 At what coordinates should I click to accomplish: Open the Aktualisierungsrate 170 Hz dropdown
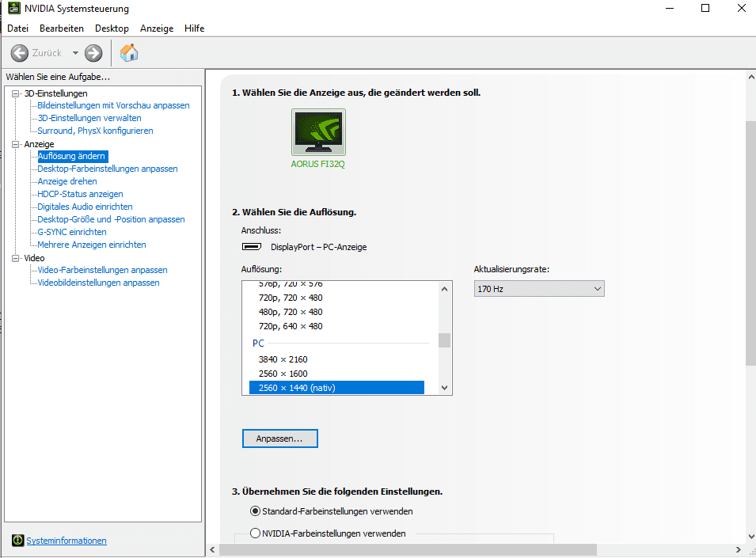pos(539,289)
